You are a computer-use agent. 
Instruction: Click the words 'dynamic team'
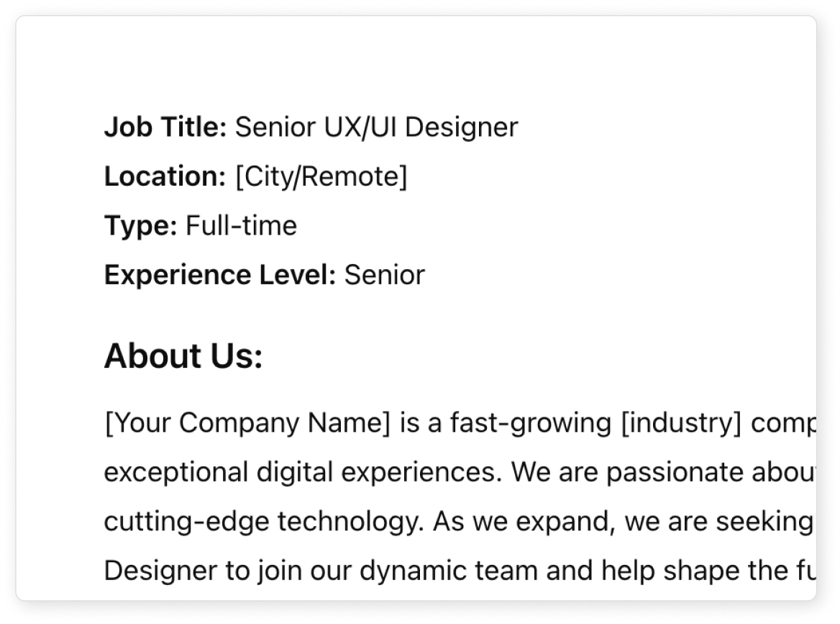point(449,571)
